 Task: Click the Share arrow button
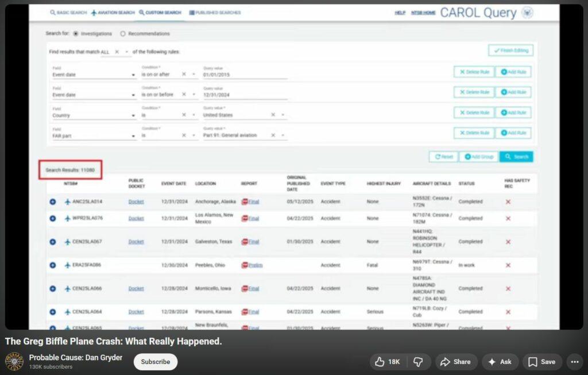(x=455, y=362)
